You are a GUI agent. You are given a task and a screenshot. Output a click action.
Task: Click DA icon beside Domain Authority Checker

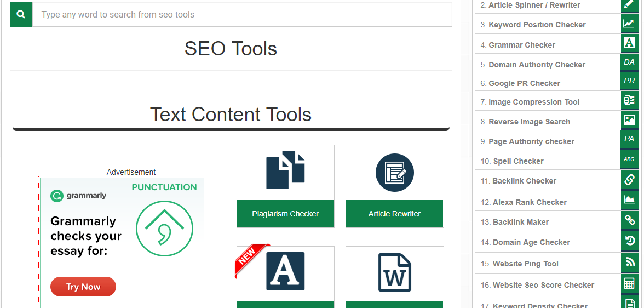(x=629, y=62)
